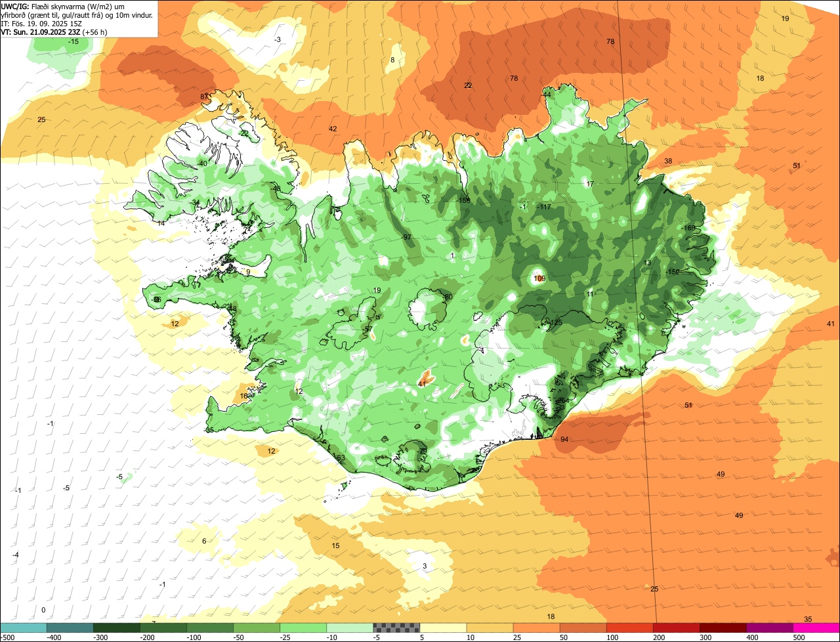Screen dimensions: 840x642
Task: Click the legend tick label '-500'
Action: coord(7,637)
